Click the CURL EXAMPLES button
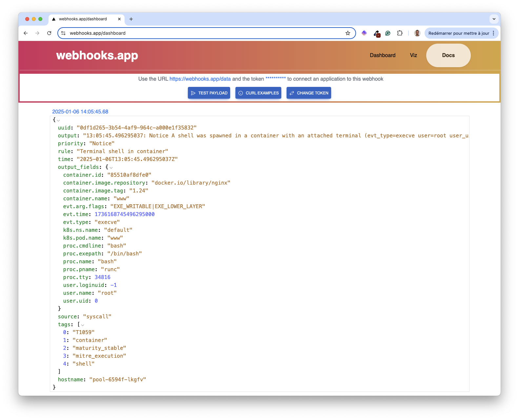The image size is (519, 420). (x=258, y=93)
